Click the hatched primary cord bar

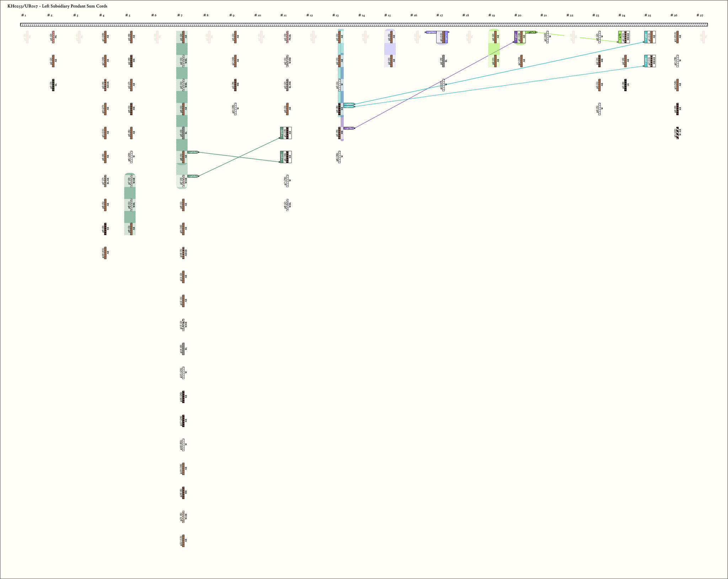tap(364, 25)
